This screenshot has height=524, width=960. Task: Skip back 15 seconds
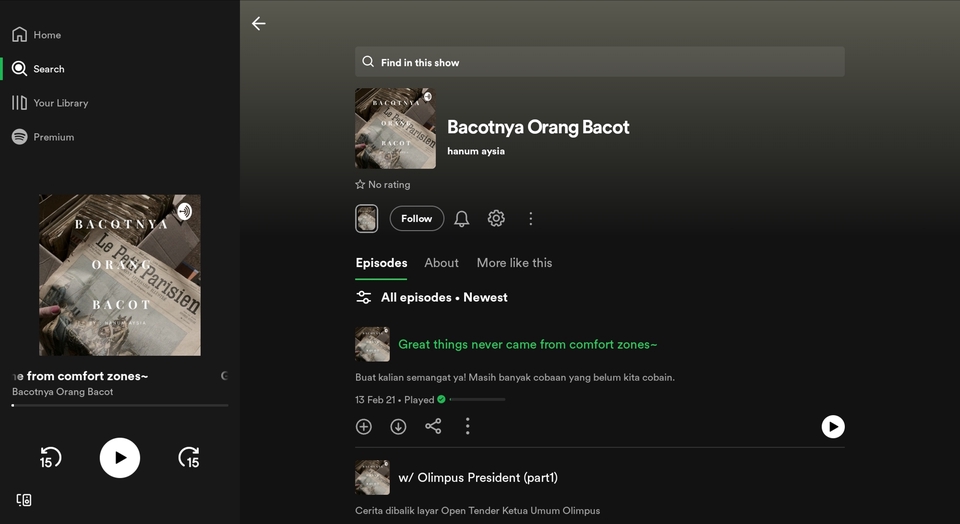click(x=50, y=458)
